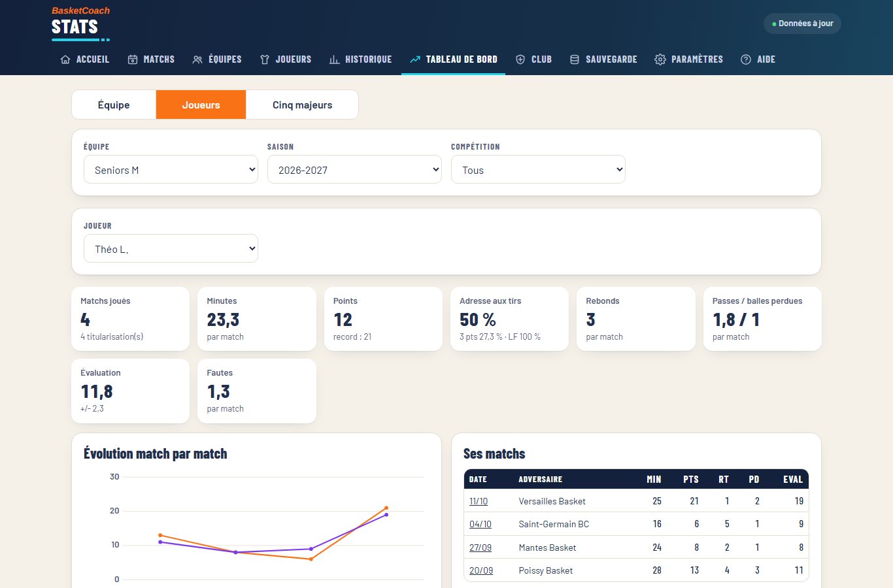Screen dimensions: 893x588
Task: Select the Joueurs tab
Action: (201, 105)
